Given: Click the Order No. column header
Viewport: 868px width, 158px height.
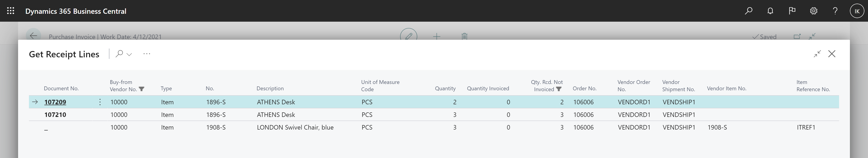Looking at the screenshot, I should click(584, 88).
